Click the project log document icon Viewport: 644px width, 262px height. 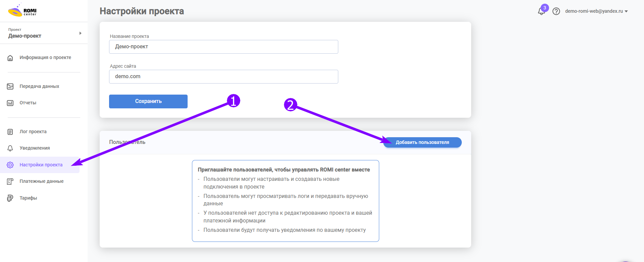coord(10,132)
